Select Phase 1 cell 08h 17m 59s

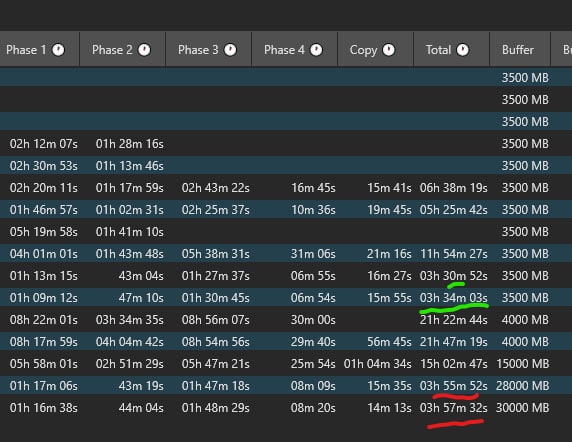[x=44, y=342]
